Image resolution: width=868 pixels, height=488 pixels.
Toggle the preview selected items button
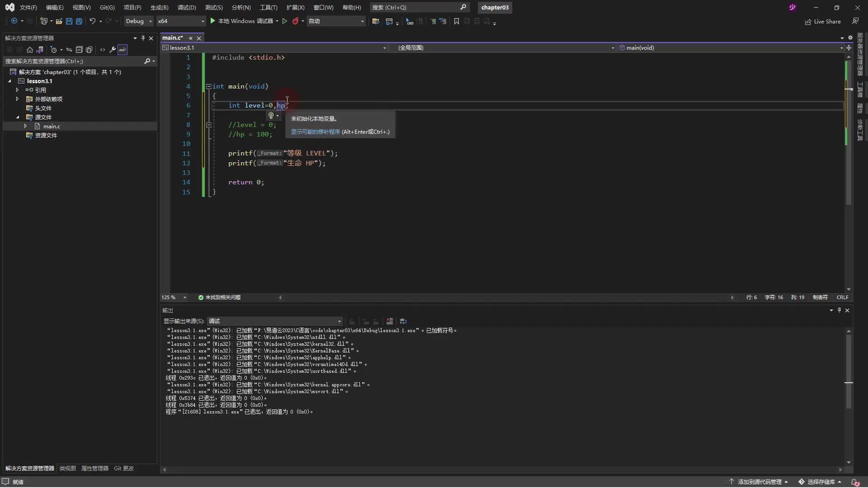(x=123, y=50)
